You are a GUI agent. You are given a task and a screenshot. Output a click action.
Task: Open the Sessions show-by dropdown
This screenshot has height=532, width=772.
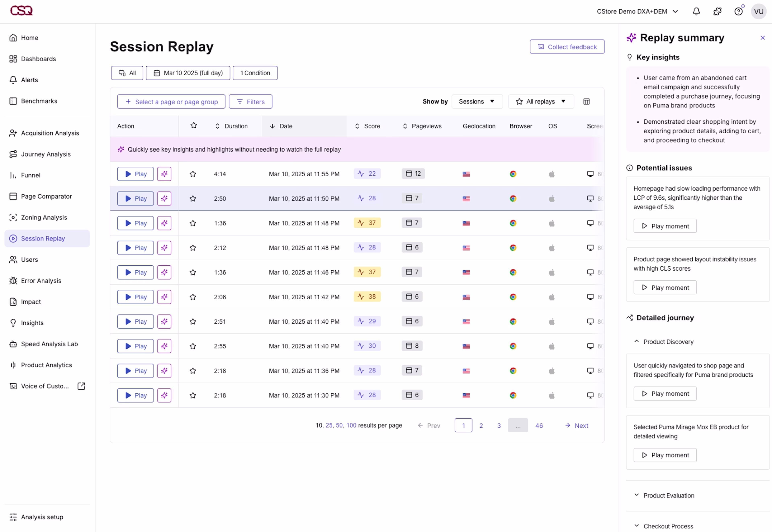click(477, 102)
